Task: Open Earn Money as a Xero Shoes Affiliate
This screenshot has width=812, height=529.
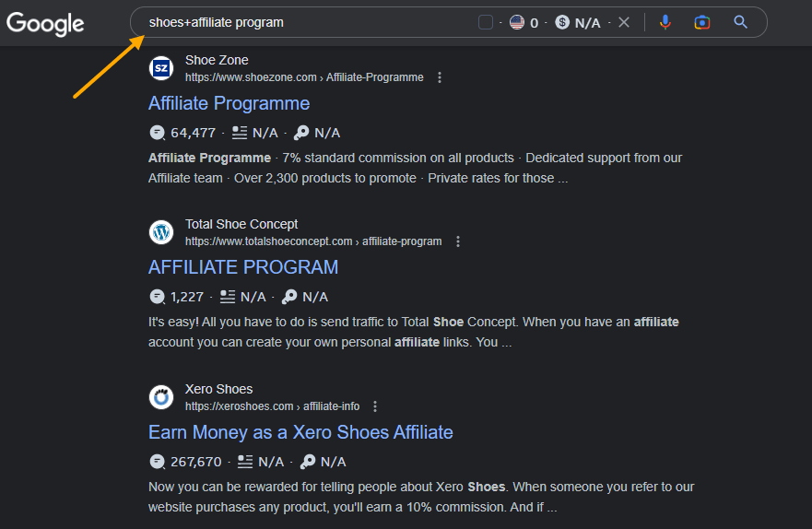Action: pos(300,433)
